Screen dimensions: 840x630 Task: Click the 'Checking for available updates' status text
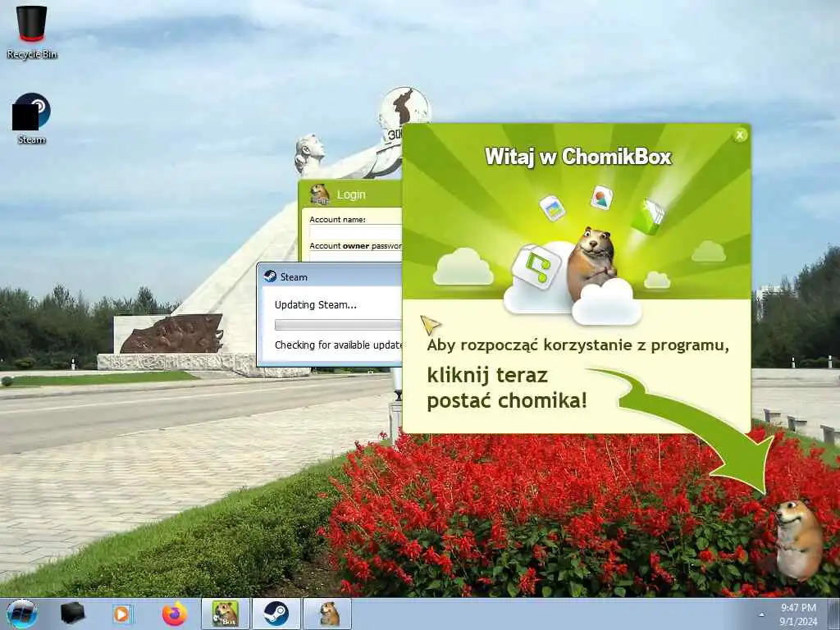[x=338, y=345]
